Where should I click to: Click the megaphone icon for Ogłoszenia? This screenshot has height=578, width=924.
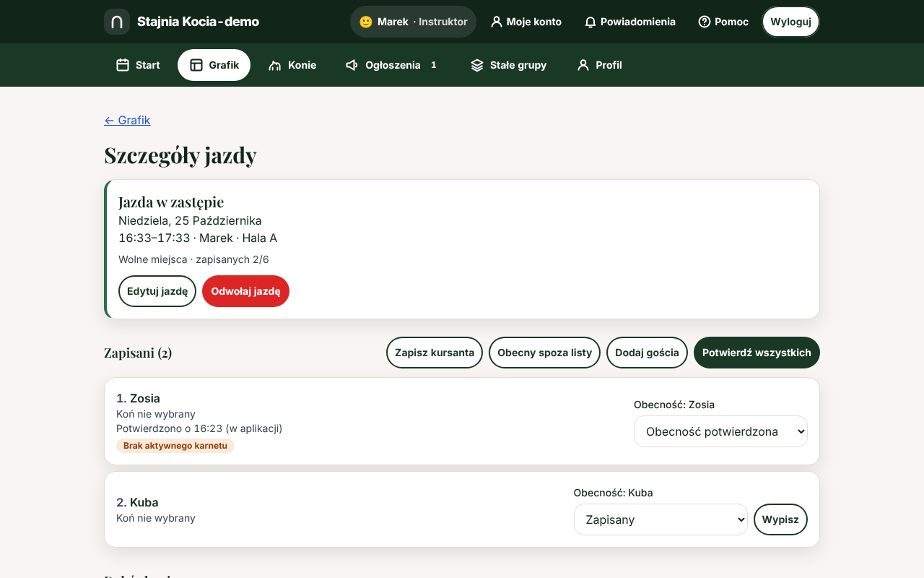point(352,65)
